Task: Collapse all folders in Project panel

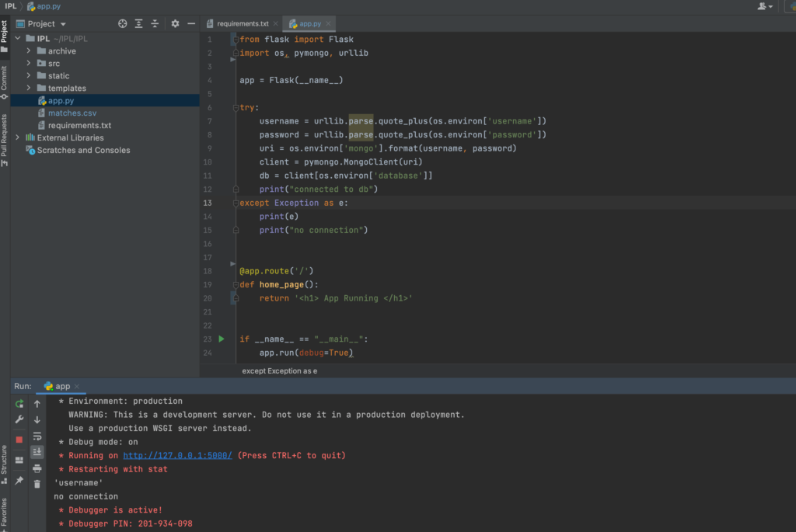Action: (x=155, y=24)
